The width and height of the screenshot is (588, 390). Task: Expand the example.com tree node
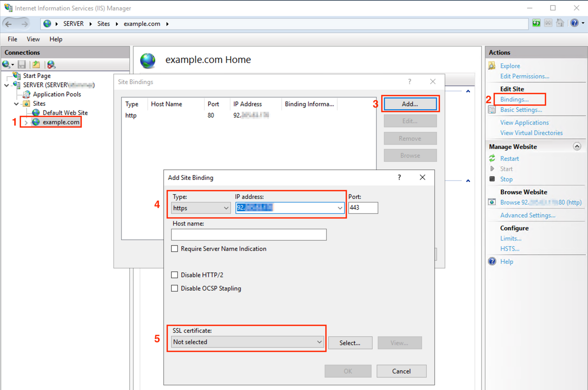[26, 122]
